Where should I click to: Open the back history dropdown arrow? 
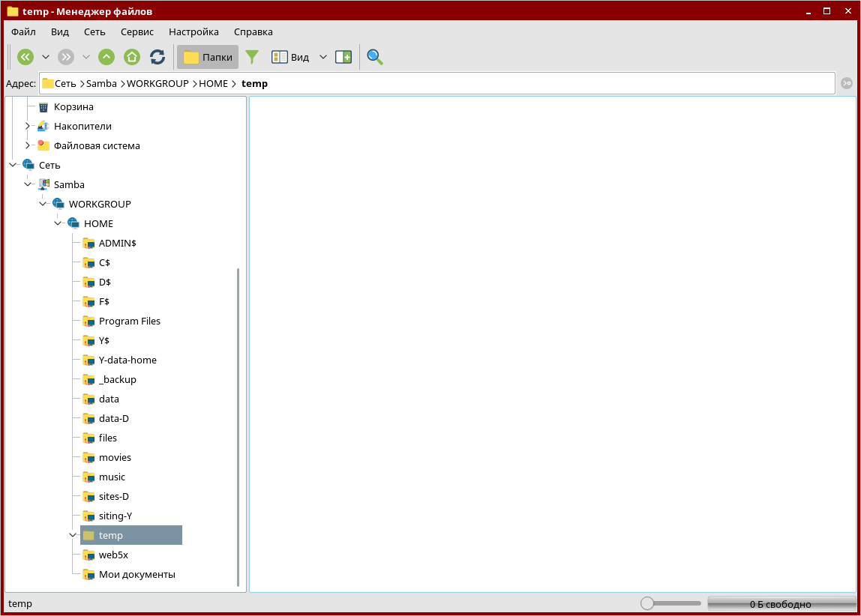46,57
